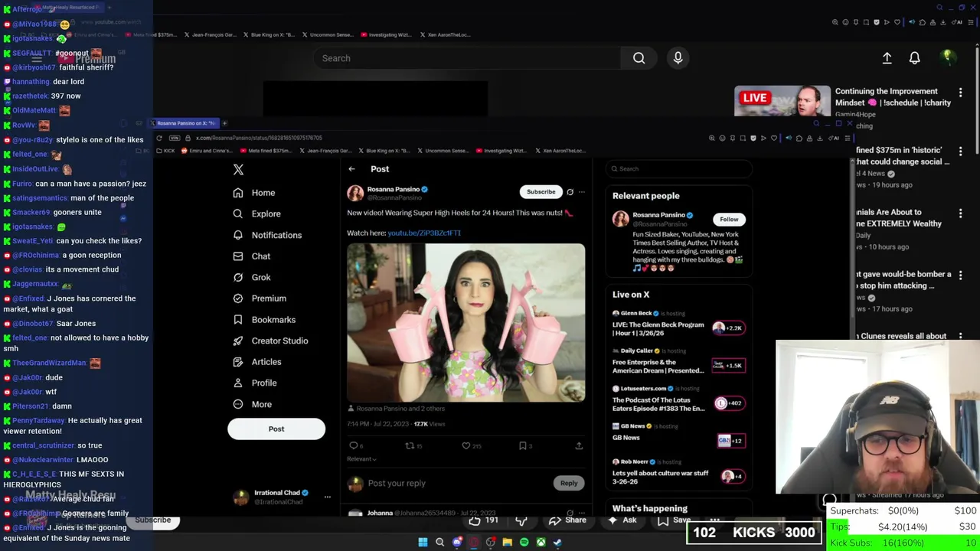Reload the x.com page in browser
Image resolution: width=980 pixels, height=551 pixels.
click(159, 139)
